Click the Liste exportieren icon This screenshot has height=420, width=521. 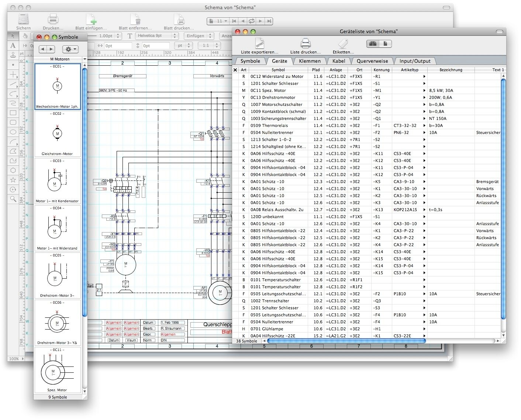pyautogui.click(x=259, y=44)
